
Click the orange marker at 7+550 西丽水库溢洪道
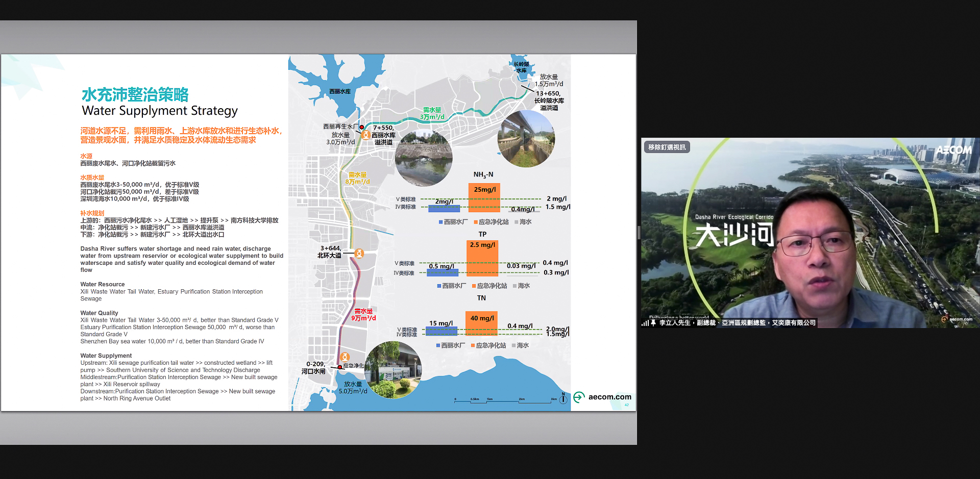coord(365,135)
